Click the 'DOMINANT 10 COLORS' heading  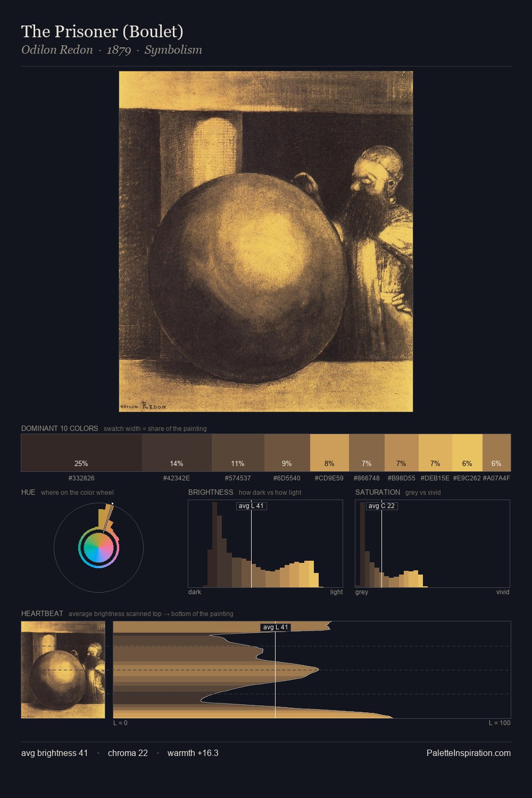60,428
